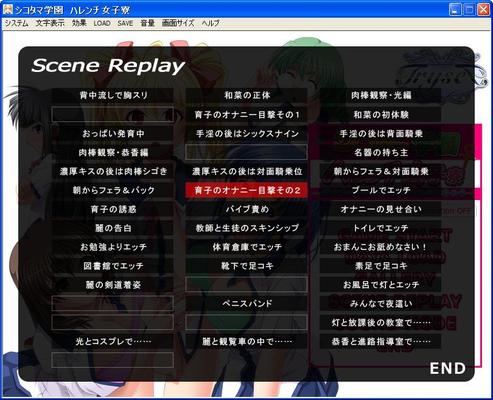Select scene 光とコスプレで……
The height and width of the screenshot is (400, 493).
coord(113,342)
